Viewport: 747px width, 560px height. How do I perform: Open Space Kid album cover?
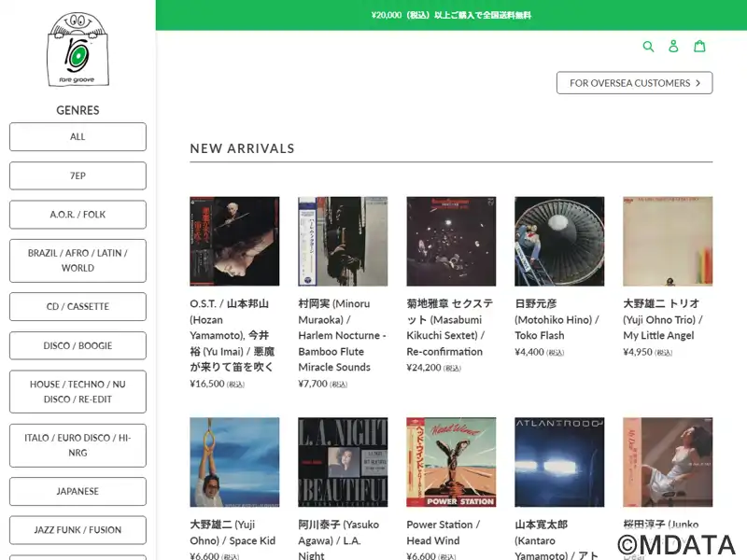coord(234,462)
